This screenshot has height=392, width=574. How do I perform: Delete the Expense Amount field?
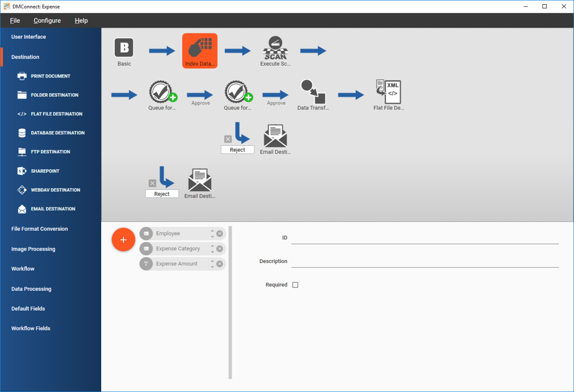[x=219, y=264]
